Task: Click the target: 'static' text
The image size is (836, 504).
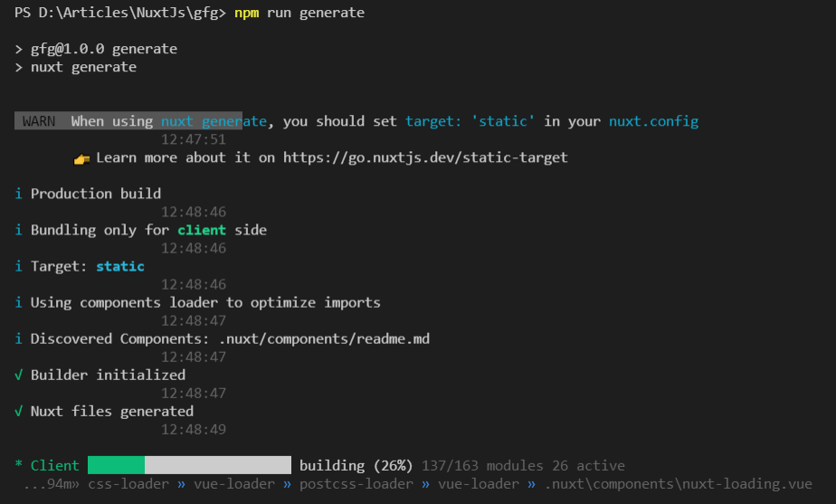Action: tap(470, 121)
